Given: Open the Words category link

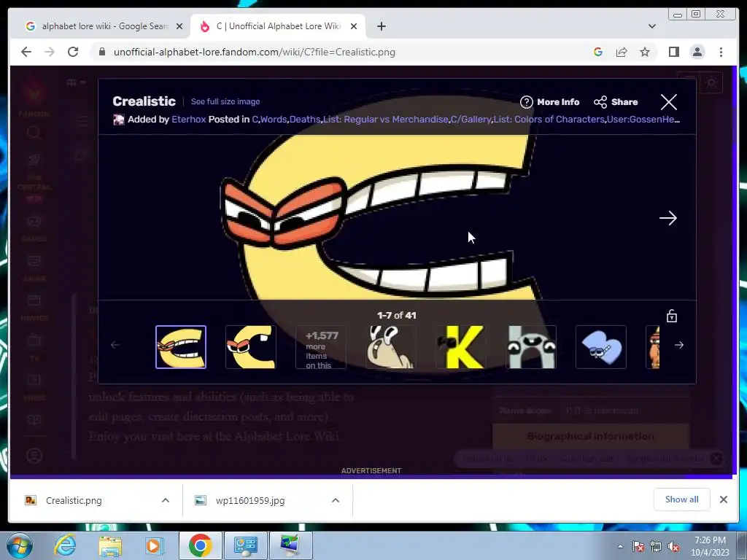Looking at the screenshot, I should pos(274,119).
